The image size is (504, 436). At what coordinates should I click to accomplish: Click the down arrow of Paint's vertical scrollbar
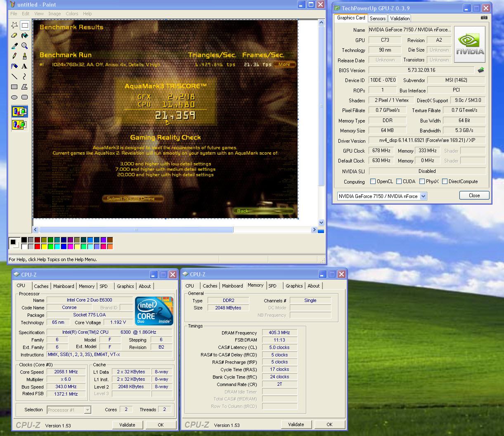(322, 222)
